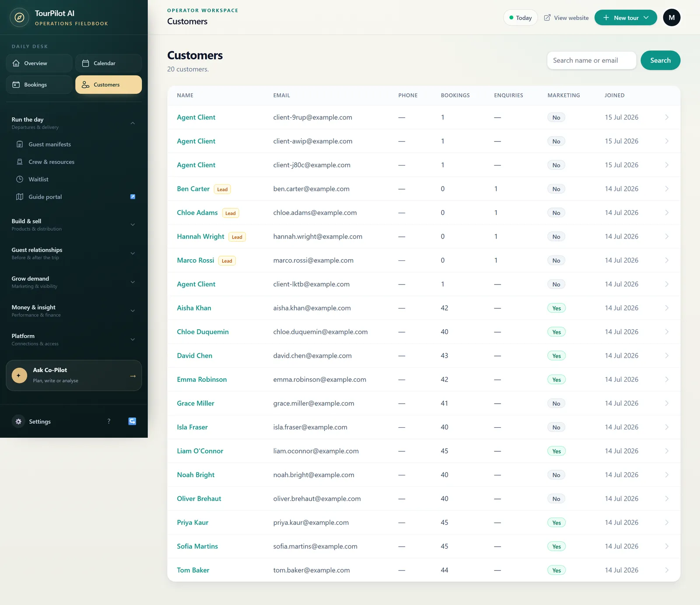
Task: Click the Today button
Action: click(x=520, y=18)
